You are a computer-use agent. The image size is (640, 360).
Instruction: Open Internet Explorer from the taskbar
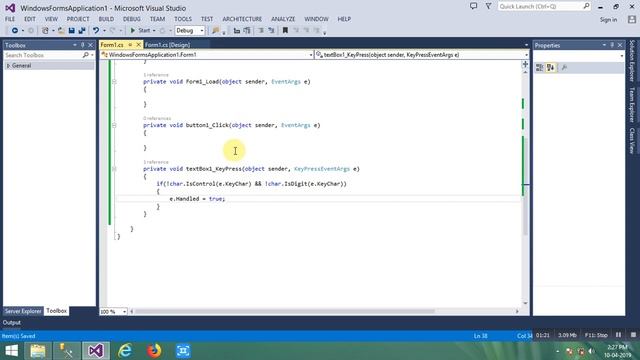click(x=125, y=351)
